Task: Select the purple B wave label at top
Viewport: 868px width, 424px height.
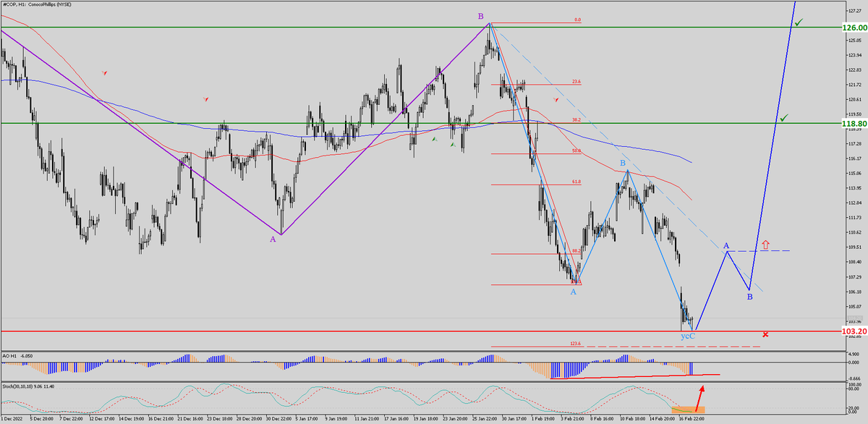Action: pyautogui.click(x=480, y=16)
